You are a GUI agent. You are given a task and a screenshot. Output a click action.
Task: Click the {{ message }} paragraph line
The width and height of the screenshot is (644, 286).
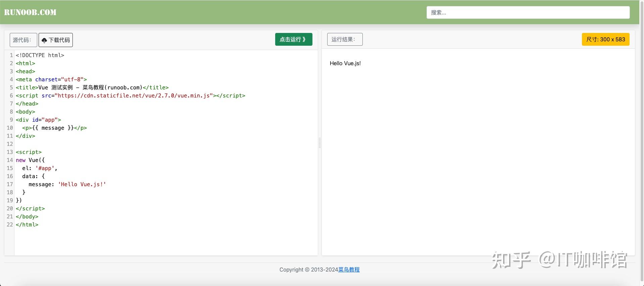[x=54, y=128]
